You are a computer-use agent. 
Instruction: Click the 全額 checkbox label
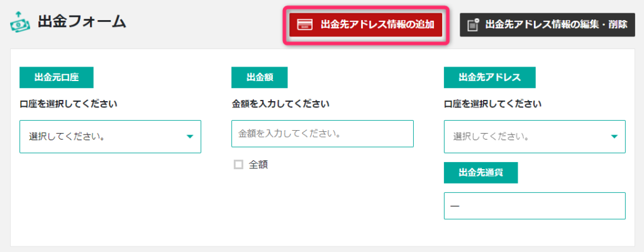point(258,165)
